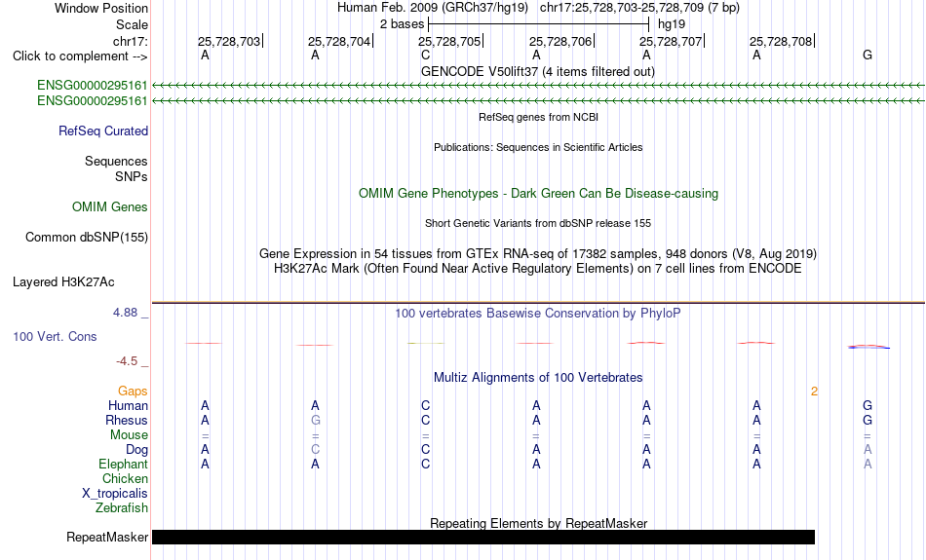Click '100 vertebrates Basewise Conservation by PhyloP' title

(537, 314)
